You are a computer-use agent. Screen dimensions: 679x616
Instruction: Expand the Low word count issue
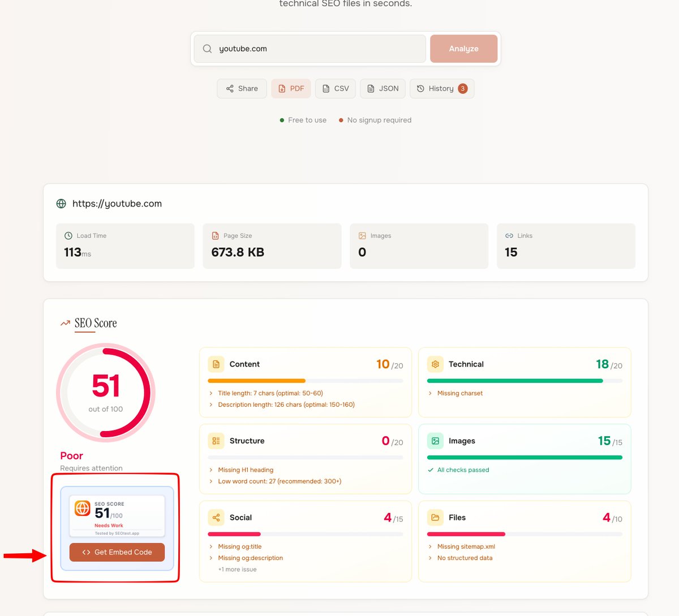[275, 481]
